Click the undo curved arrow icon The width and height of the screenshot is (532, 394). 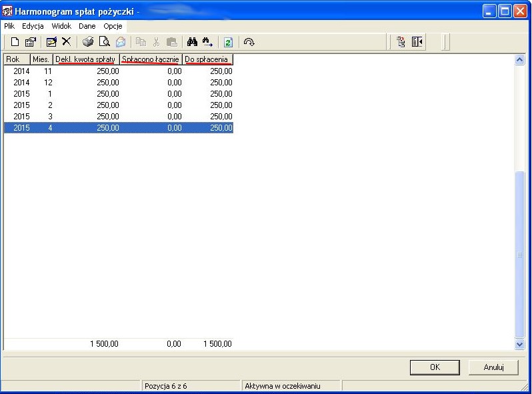(249, 42)
